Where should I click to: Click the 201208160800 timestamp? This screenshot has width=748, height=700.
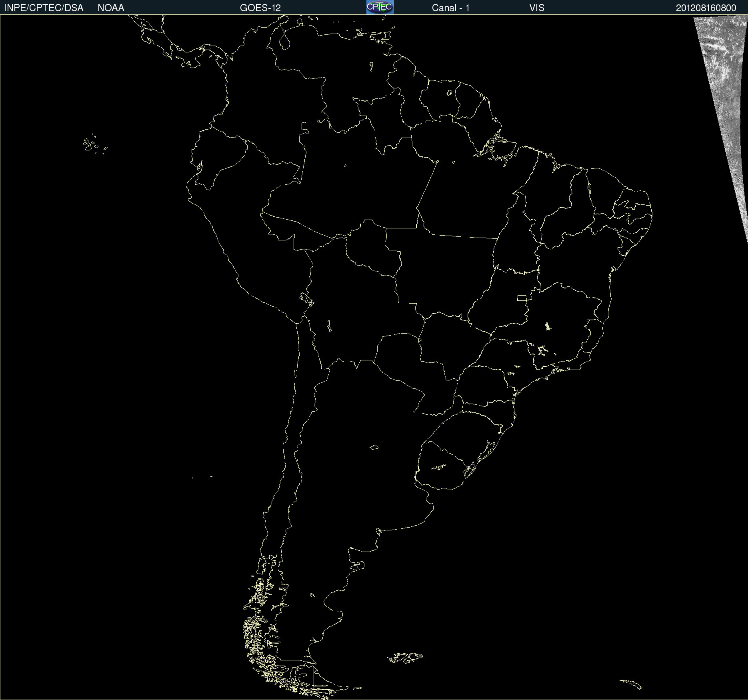[706, 8]
